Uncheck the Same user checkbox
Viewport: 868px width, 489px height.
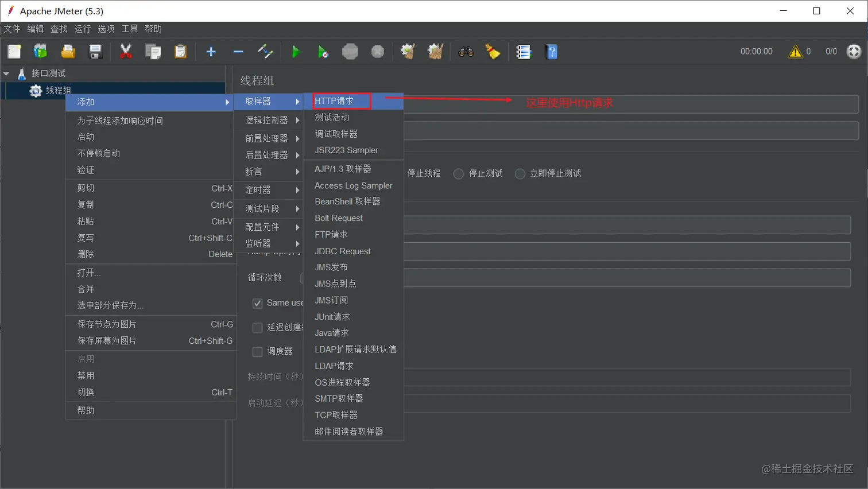coord(258,303)
